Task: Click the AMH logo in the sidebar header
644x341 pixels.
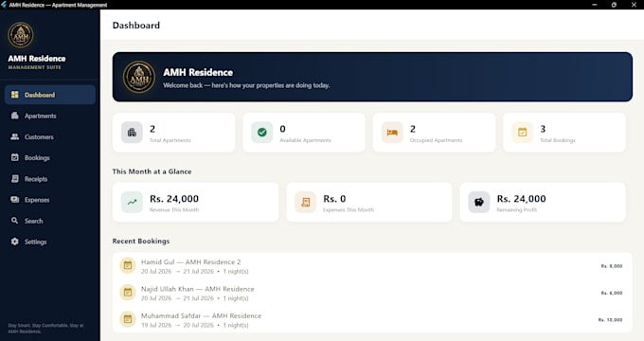Action: tap(21, 35)
